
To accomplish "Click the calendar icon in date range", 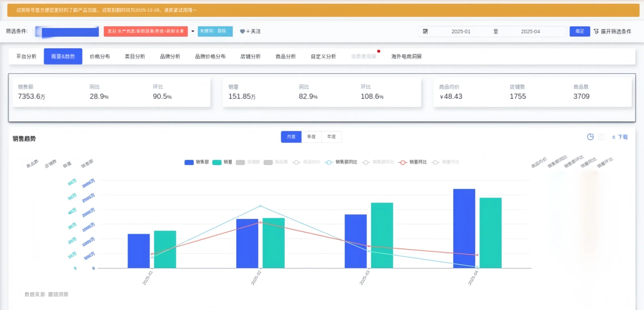I will pyautogui.click(x=425, y=31).
